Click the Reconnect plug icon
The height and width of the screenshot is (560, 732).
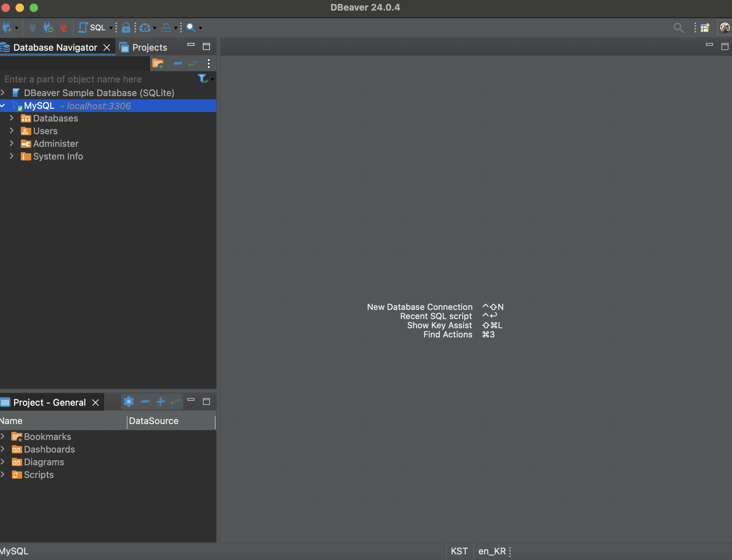pos(48,27)
